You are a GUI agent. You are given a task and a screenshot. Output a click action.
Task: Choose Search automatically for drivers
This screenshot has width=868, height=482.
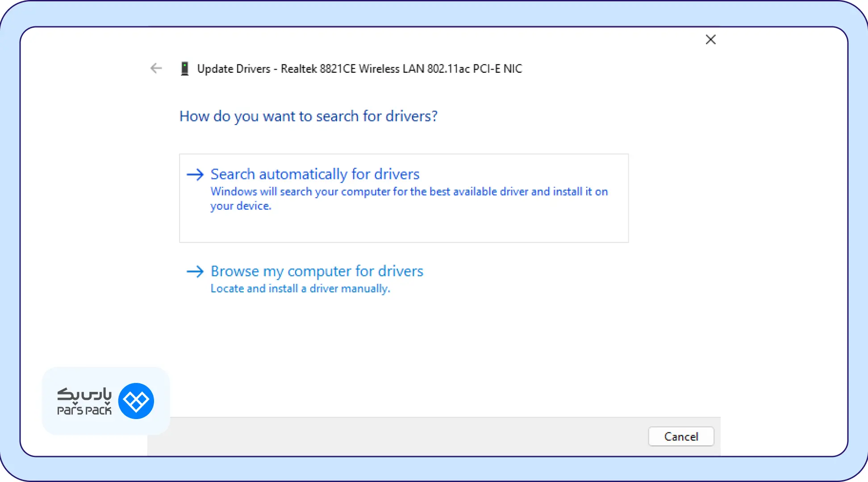(404, 198)
